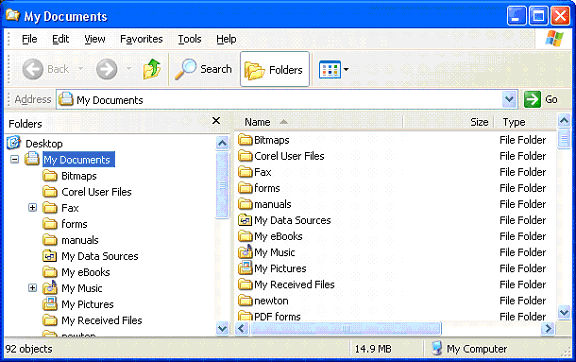Select My Documents in the tree
This screenshot has width=576, height=362.
79,160
